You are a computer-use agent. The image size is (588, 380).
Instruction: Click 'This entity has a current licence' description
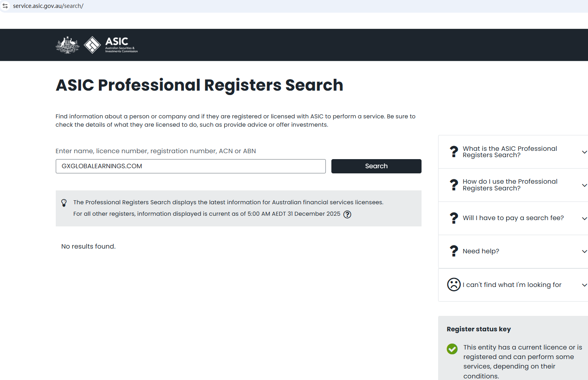pos(523,361)
